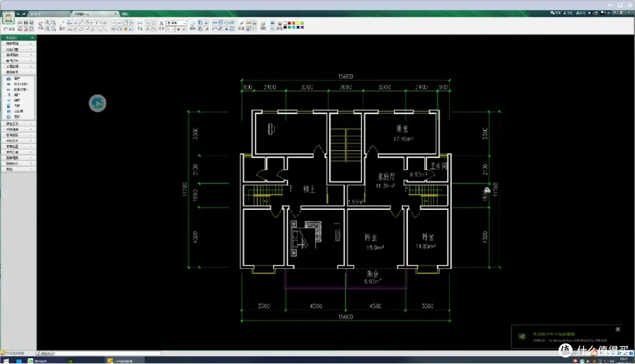Open the color wheel palette icon
This screenshot has width=635, height=364.
pyautogui.click(x=280, y=24)
